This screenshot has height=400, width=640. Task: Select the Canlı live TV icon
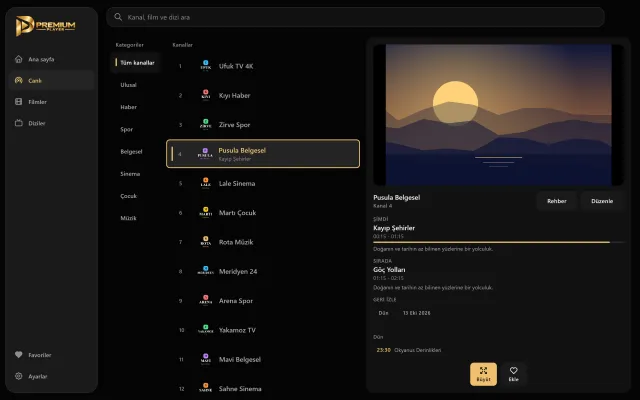(x=19, y=80)
